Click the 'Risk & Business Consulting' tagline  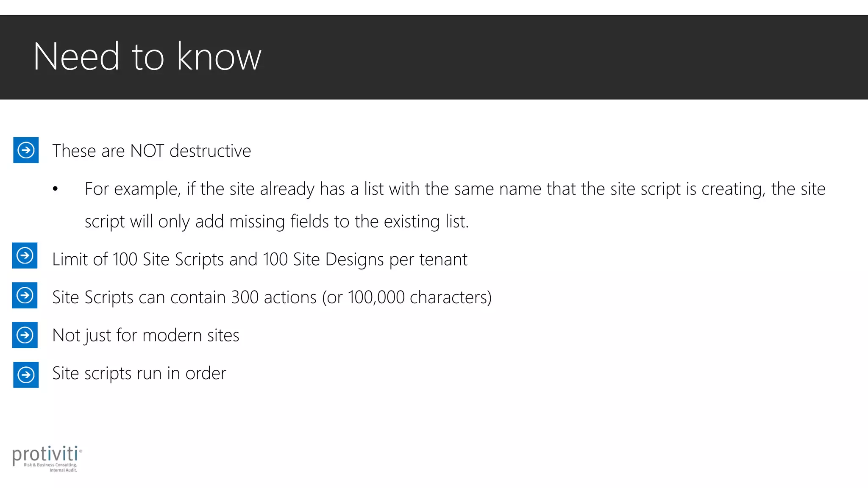pyautogui.click(x=50, y=465)
